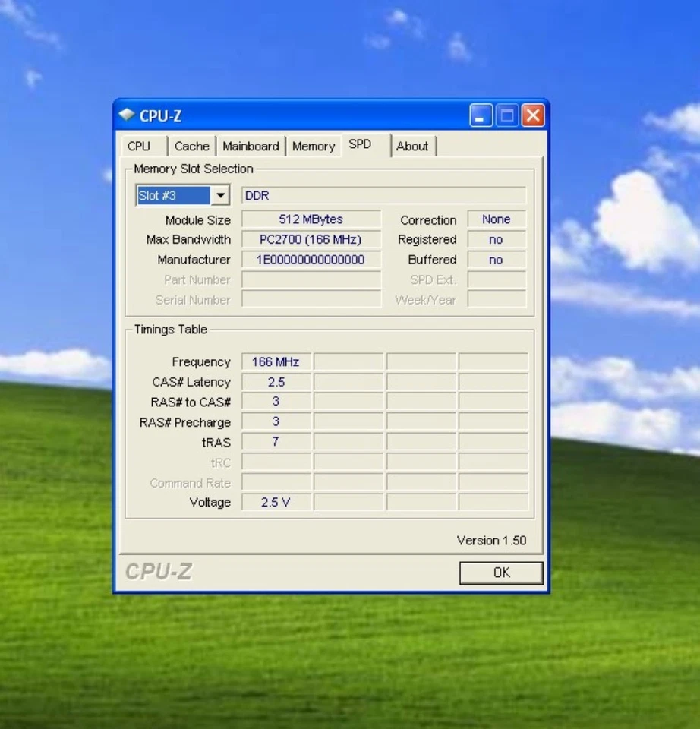The width and height of the screenshot is (700, 729).
Task: Click the empty Serial Number field
Action: [311, 300]
